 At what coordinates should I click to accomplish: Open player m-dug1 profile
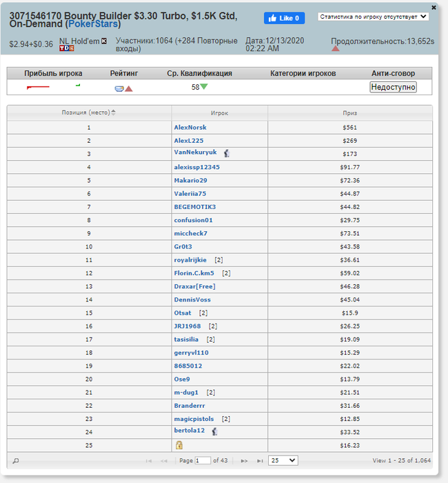[186, 393]
